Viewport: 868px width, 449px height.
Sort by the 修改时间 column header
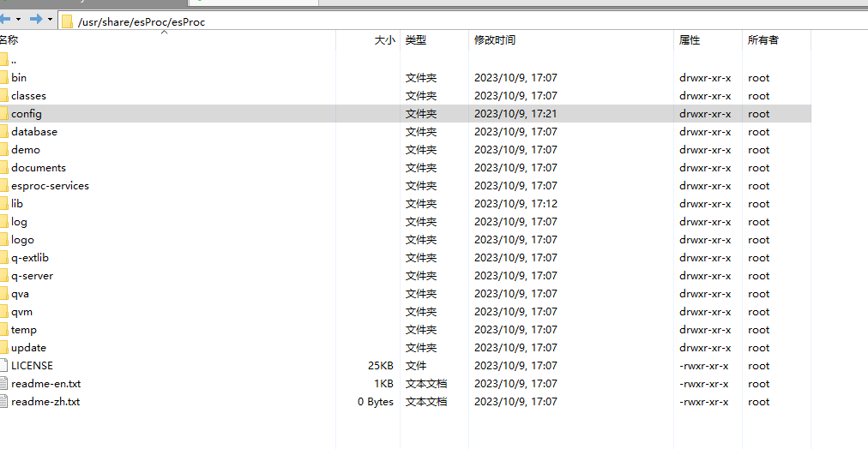495,39
